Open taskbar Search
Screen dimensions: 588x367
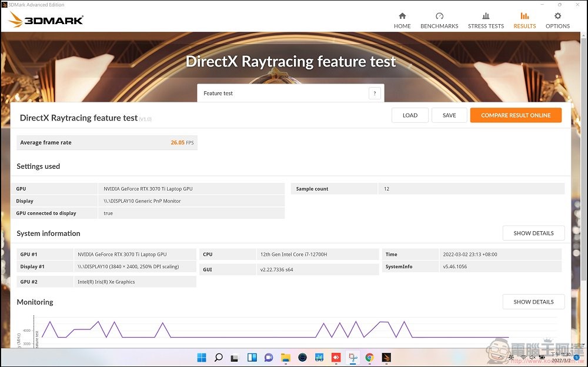[x=218, y=357]
